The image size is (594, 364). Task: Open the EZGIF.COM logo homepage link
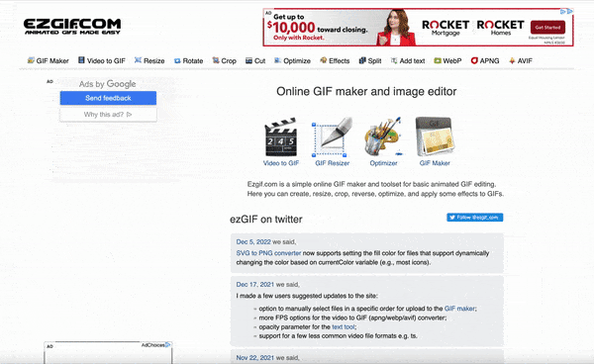coord(72,27)
